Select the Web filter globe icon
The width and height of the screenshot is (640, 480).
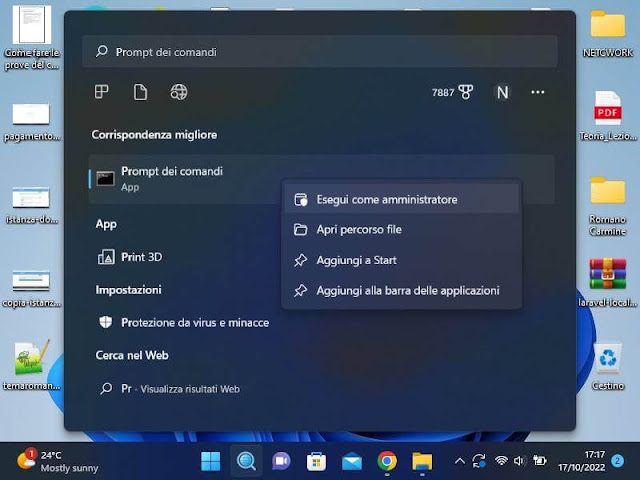pos(179,92)
